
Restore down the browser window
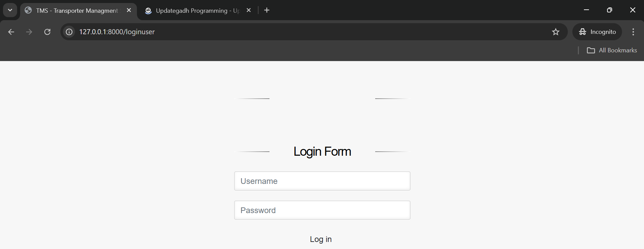609,10
